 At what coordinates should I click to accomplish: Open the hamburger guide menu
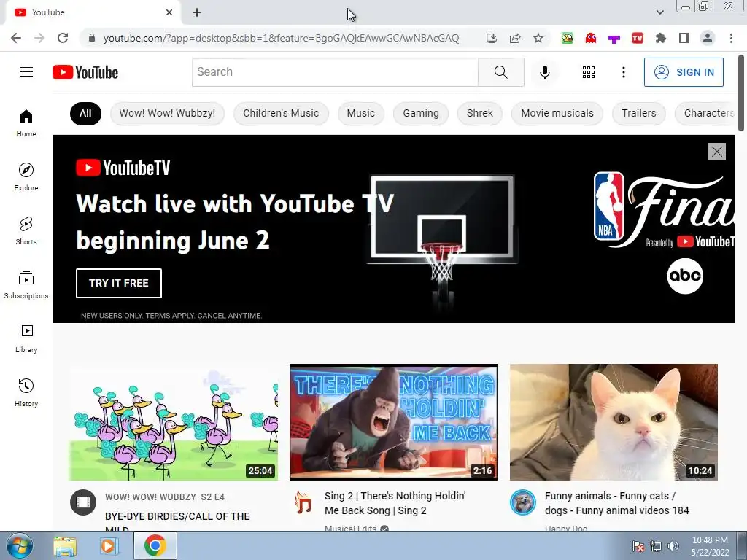coord(26,72)
